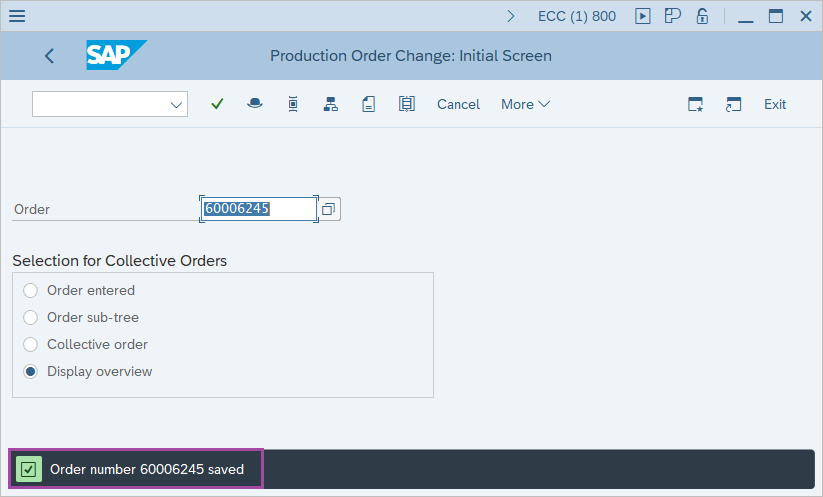This screenshot has height=497, width=823.
Task: Open the transaction command field dropdown
Action: pyautogui.click(x=176, y=105)
